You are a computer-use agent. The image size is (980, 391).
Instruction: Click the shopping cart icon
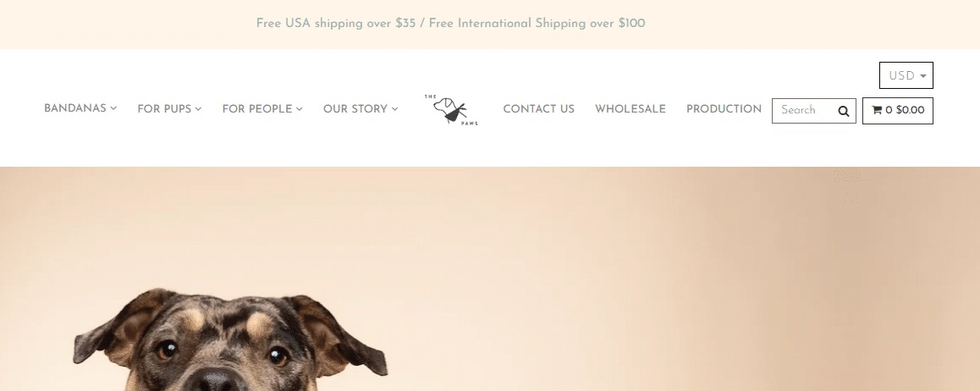pyautogui.click(x=877, y=110)
